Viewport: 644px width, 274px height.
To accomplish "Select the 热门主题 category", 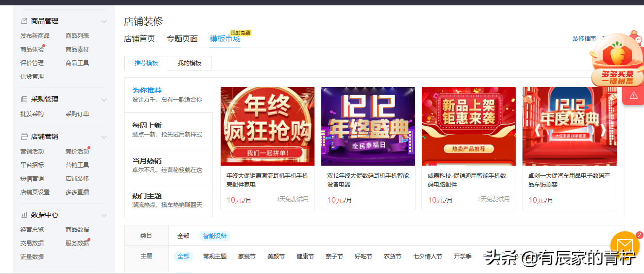I will 168,200.
